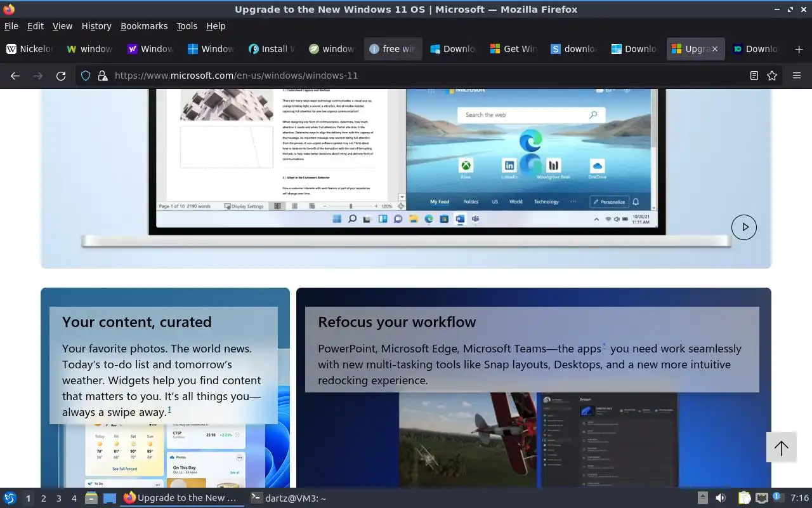
Task: Click the tracking protection shield icon
Action: [x=86, y=76]
